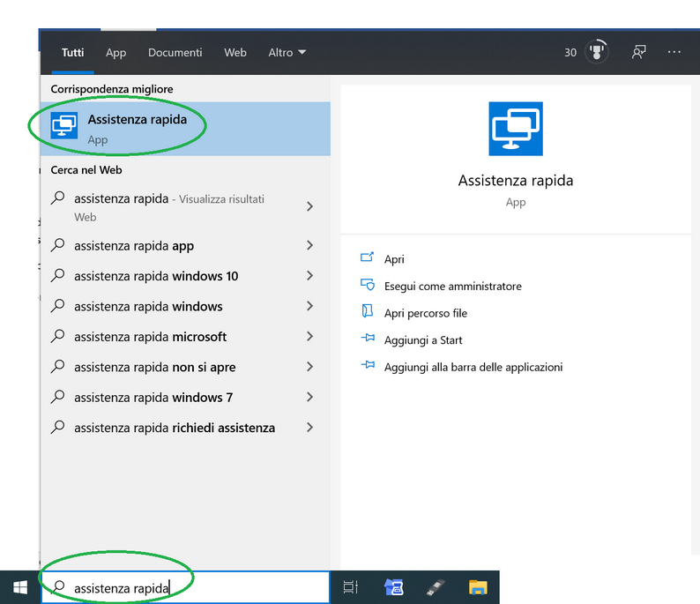The image size is (700, 604).
Task: Expand arrow for 'assistenza rapida windows 7'
Action: (x=309, y=397)
